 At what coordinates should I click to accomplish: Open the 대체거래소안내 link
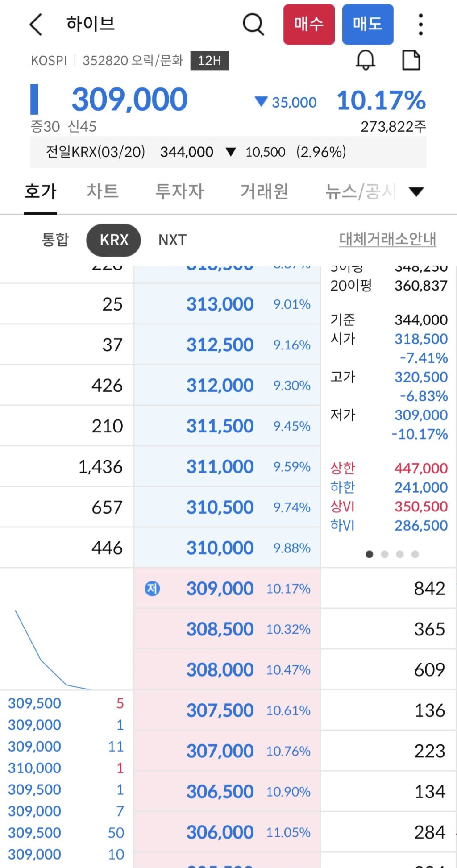[388, 239]
